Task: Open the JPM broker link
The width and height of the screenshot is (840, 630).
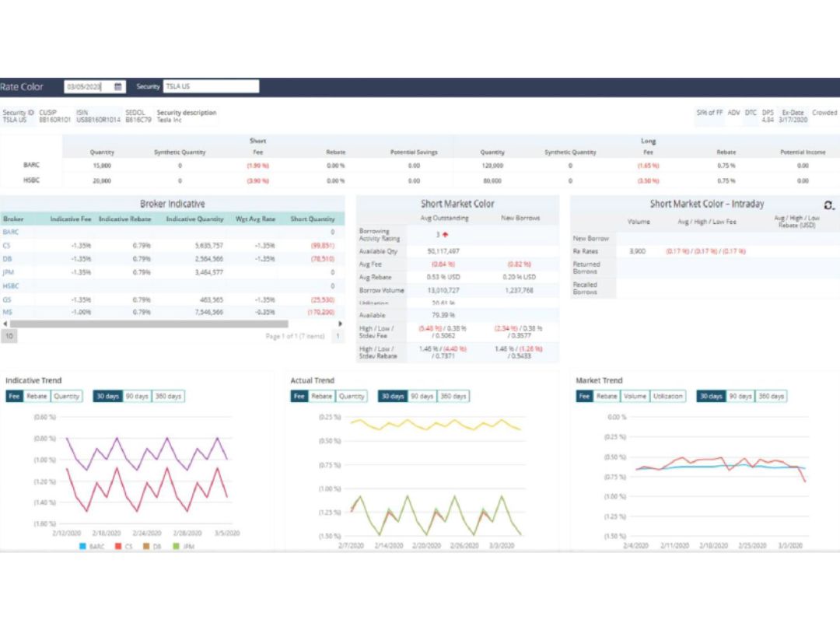Action: pos(8,273)
